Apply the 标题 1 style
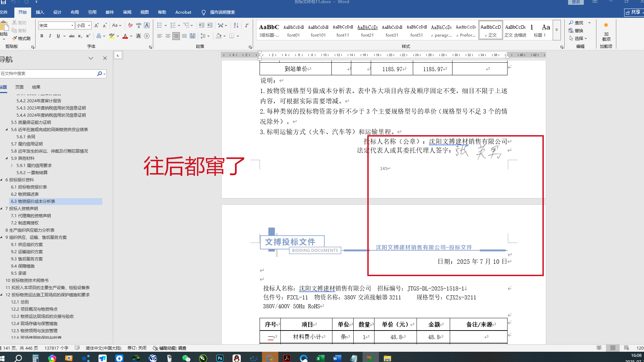The height and width of the screenshot is (362, 644). 540,30
